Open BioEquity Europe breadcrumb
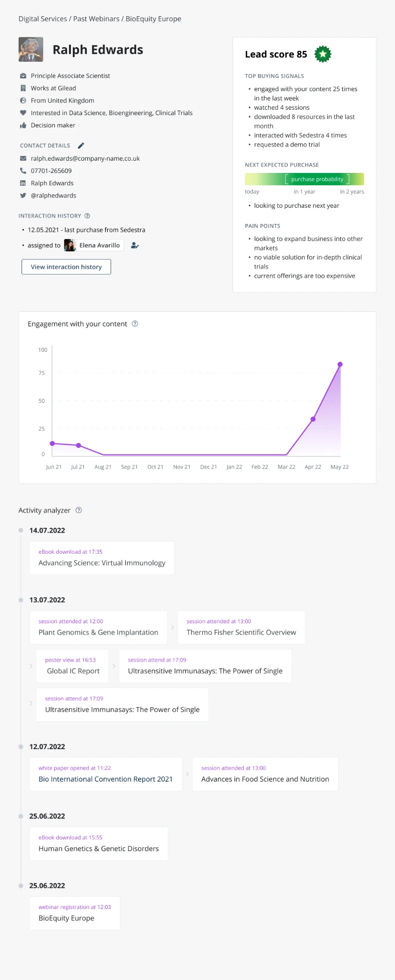 (x=153, y=19)
